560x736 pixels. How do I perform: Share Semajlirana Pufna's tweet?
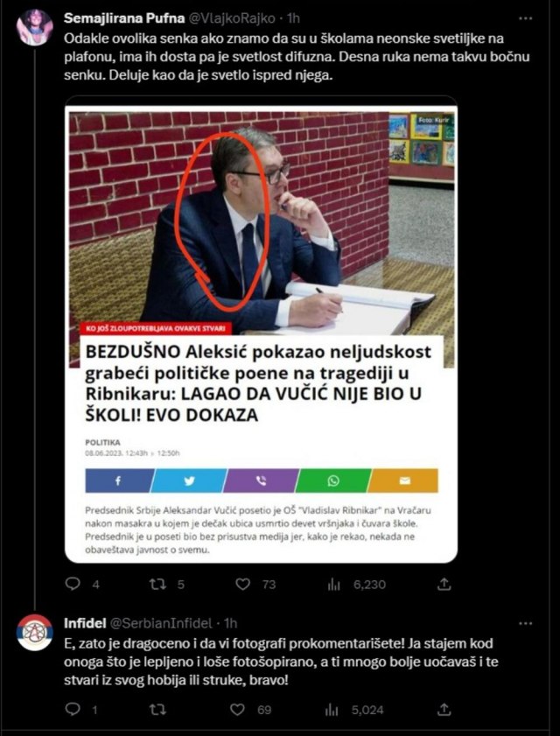tap(444, 584)
